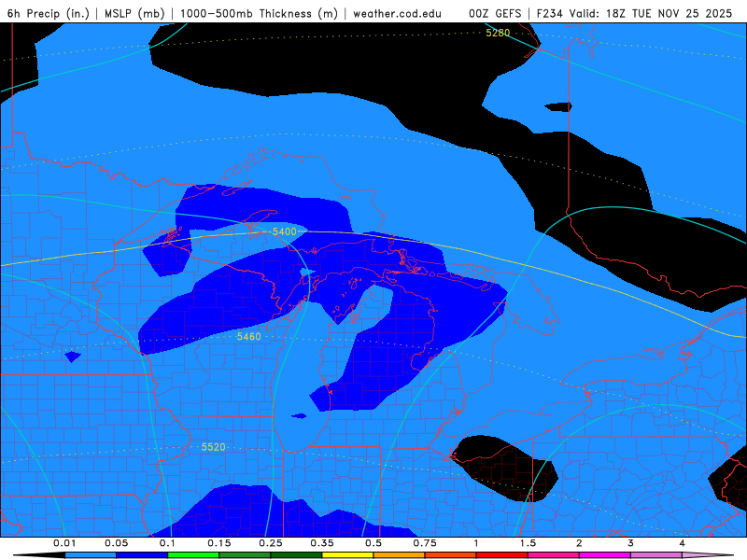Click the light orange 0.5–0.75 legend swatch
This screenshot has width=747, height=560.
(400, 555)
